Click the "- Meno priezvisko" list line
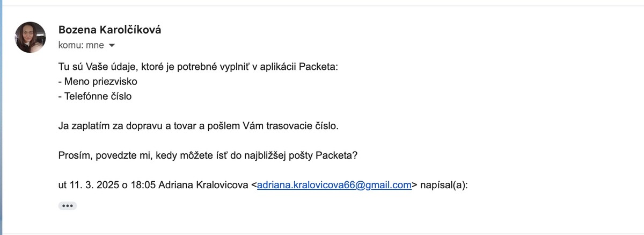Viewport: 644px width, 235px height. pos(98,82)
